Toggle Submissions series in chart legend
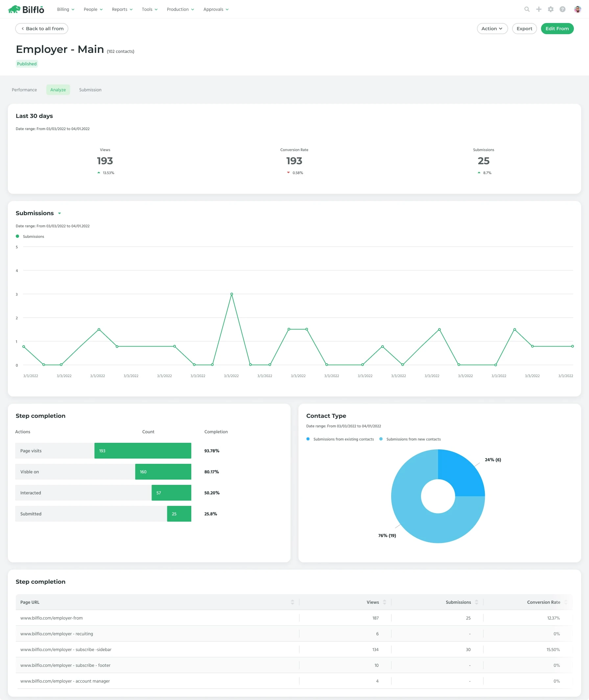Viewport: 589px width, 700px height. point(30,236)
